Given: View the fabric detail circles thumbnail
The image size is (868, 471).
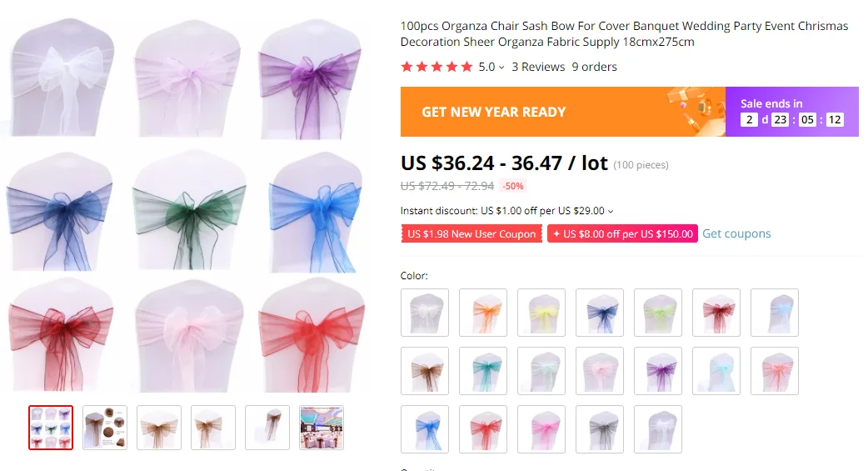Looking at the screenshot, I should 105,428.
